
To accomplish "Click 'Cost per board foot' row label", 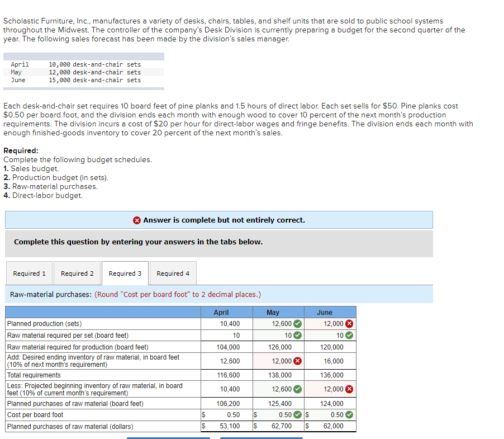I will click(x=35, y=415).
